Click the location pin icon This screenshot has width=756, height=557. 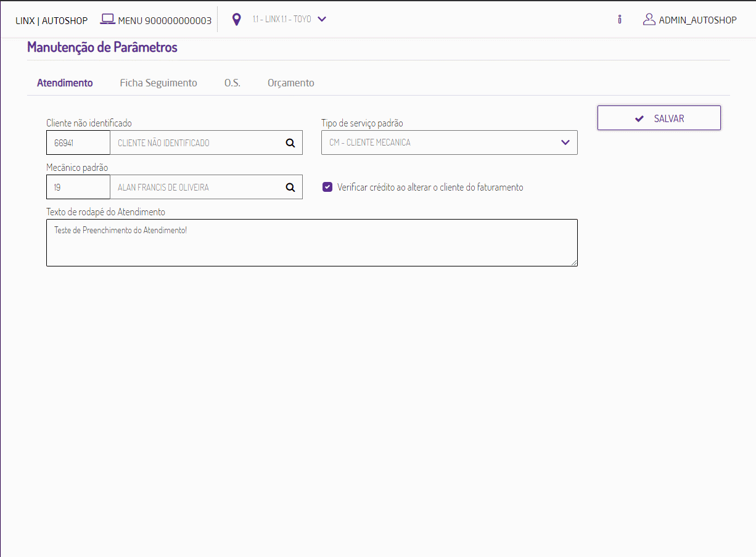(x=236, y=20)
